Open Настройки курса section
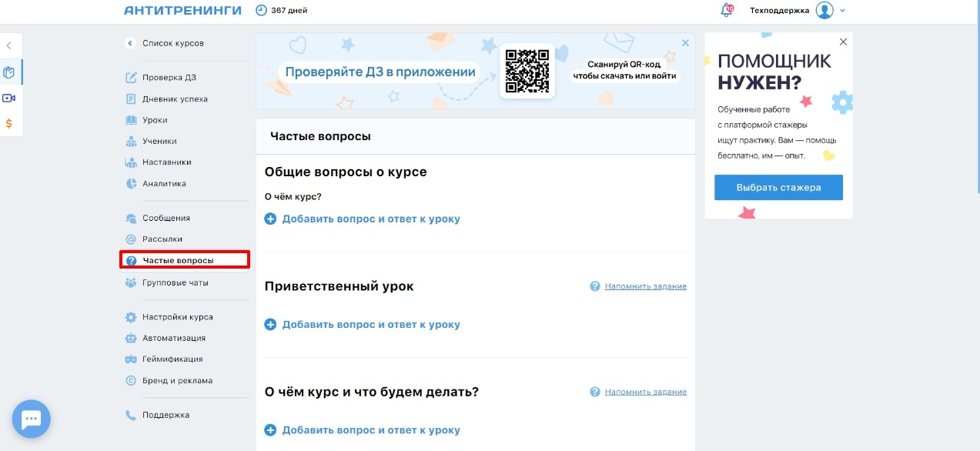 [177, 317]
